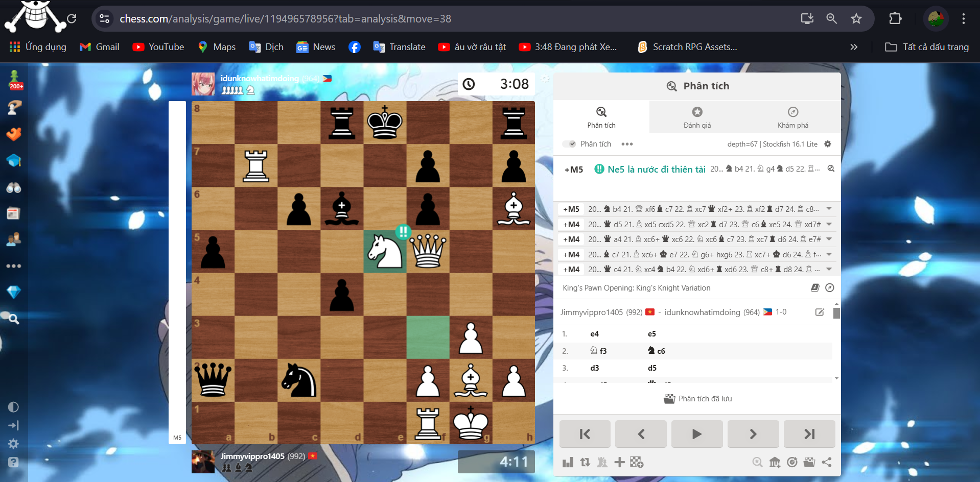This screenshot has height=482, width=980.
Task: Open More options three-dot sidebar icon
Action: point(14,266)
